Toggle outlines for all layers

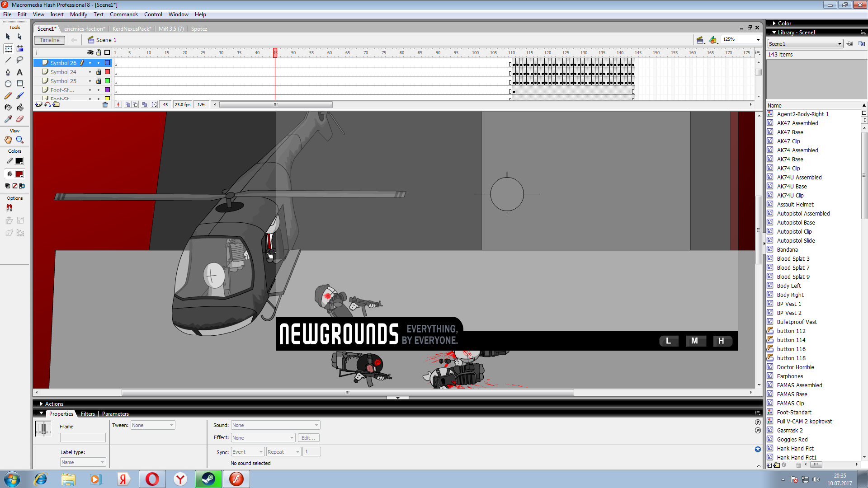pos(107,52)
